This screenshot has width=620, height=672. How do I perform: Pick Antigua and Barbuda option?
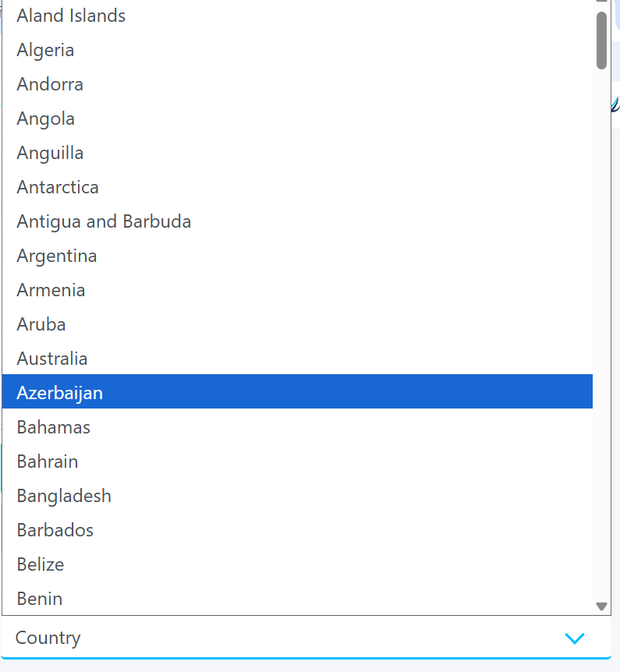[x=104, y=221]
